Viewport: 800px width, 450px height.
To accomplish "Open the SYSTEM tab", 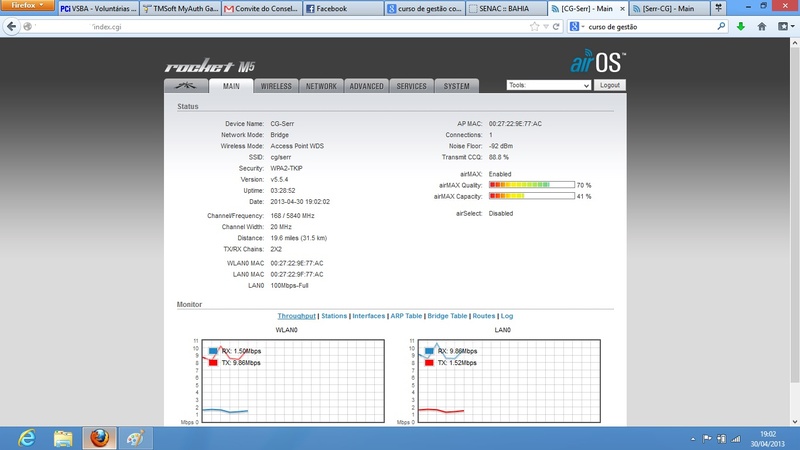I will [x=457, y=86].
